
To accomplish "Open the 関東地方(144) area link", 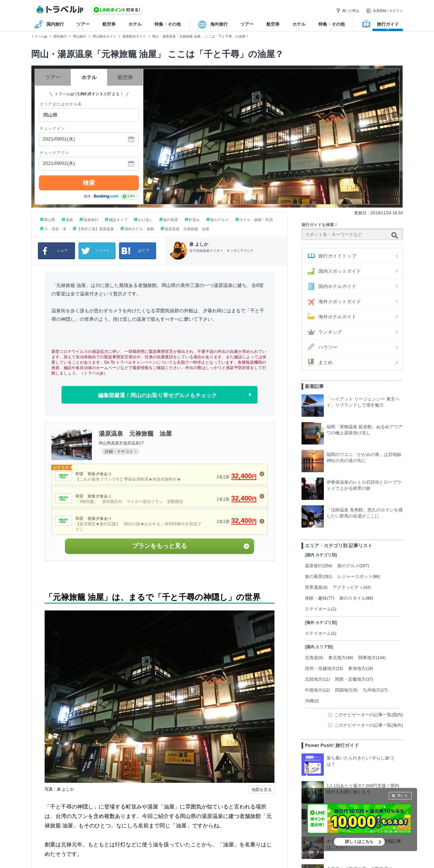I will tap(372, 658).
